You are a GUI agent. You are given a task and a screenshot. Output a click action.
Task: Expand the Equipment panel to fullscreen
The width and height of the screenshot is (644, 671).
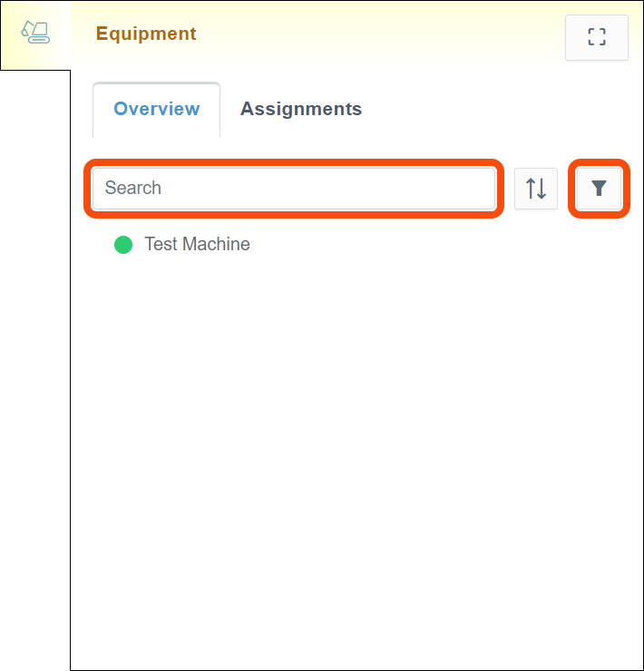click(596, 37)
